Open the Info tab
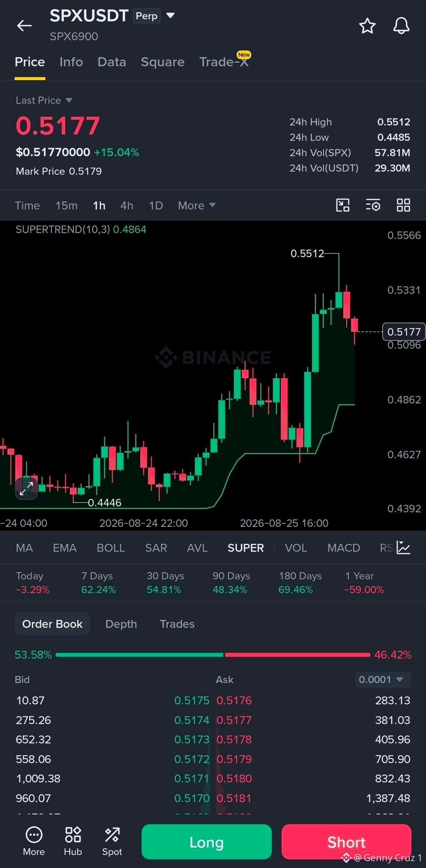The image size is (426, 868). click(71, 62)
